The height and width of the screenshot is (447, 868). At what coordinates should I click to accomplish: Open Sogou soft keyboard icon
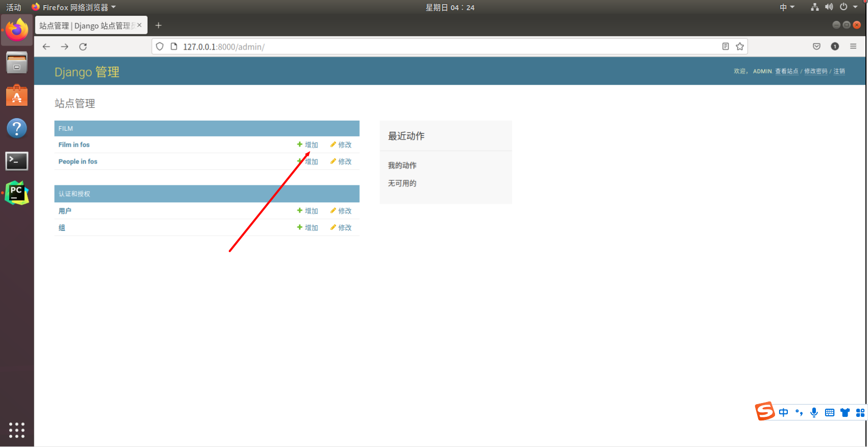pos(830,412)
